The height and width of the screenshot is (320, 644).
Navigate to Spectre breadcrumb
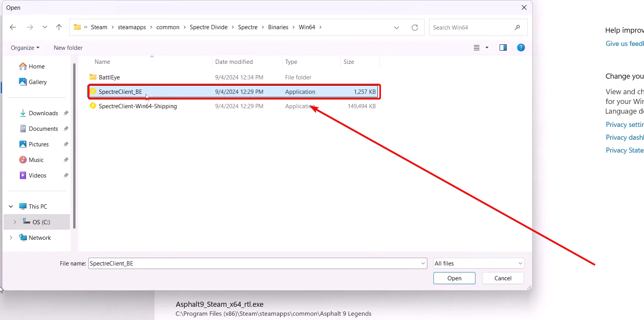pyautogui.click(x=248, y=27)
